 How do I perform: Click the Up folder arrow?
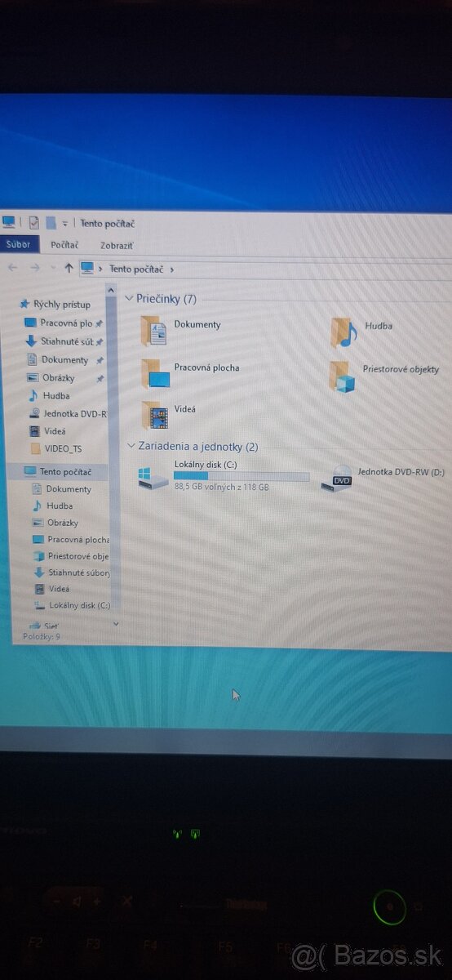(x=69, y=268)
